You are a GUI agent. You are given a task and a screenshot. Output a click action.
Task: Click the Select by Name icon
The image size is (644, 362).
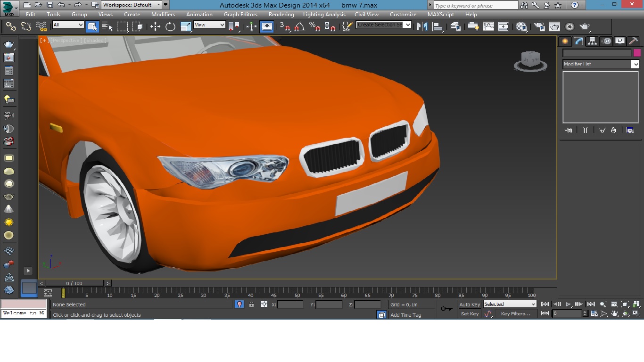(x=107, y=27)
